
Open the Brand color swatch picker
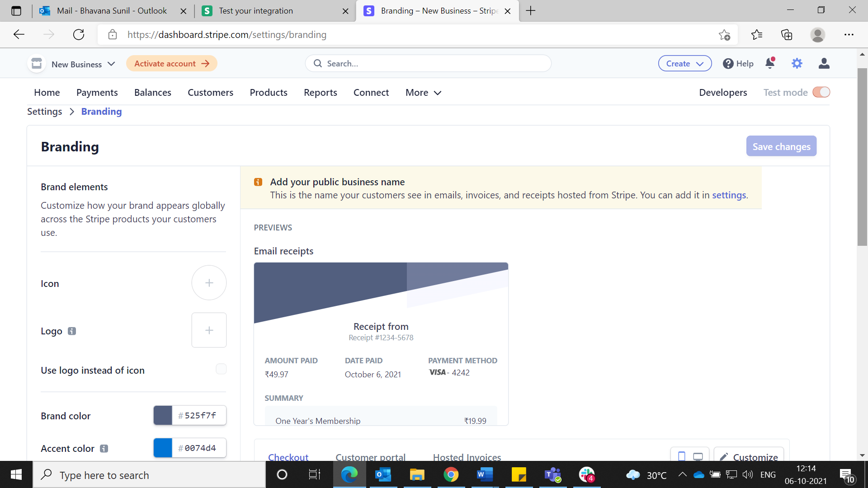coord(163,415)
